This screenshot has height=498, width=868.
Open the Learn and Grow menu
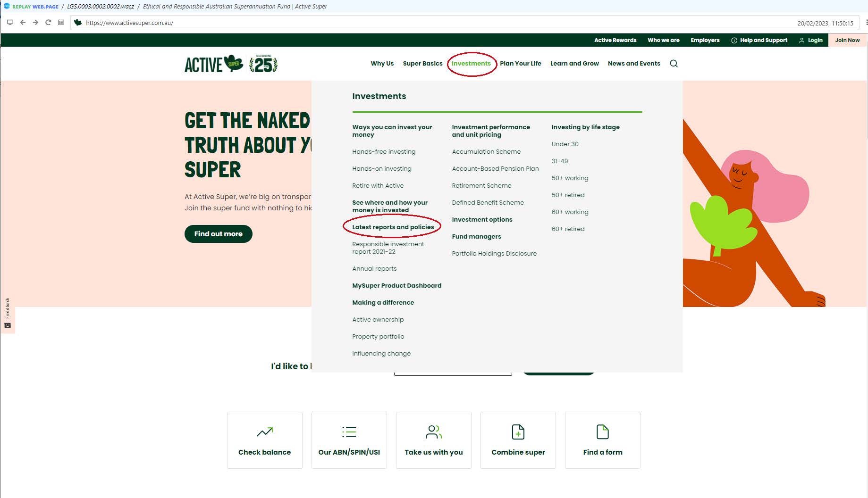tap(574, 64)
